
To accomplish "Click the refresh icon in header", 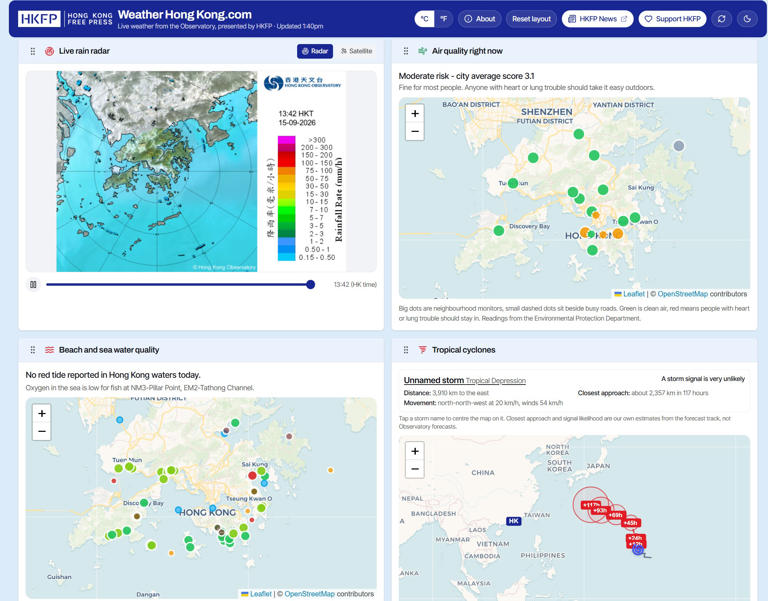I will tap(721, 19).
